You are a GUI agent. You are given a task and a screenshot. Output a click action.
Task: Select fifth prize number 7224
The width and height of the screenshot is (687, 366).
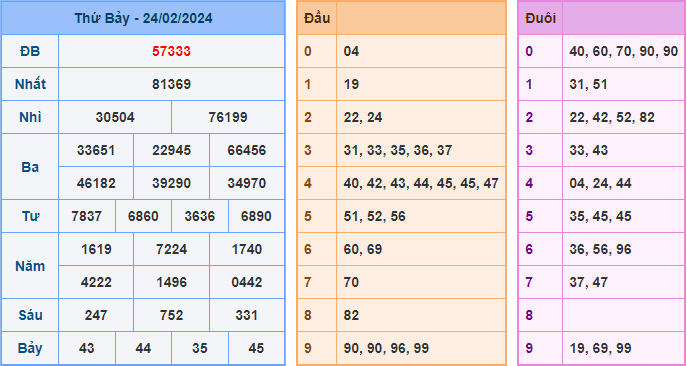coord(171,249)
